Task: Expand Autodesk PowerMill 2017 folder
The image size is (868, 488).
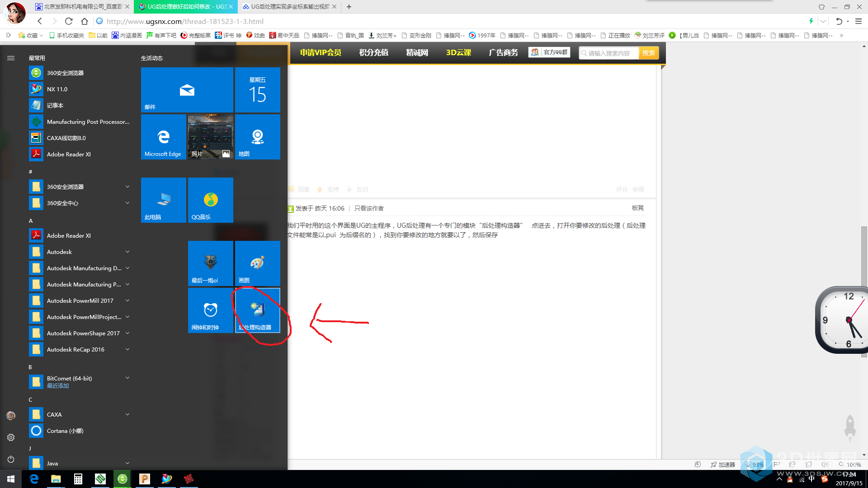Action: 80,300
